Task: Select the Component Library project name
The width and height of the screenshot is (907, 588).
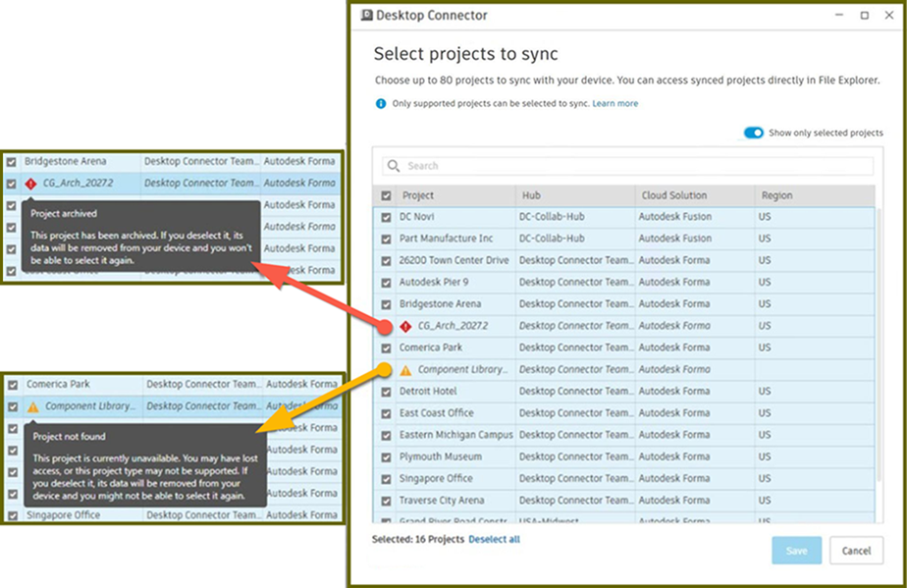Action: click(x=462, y=369)
